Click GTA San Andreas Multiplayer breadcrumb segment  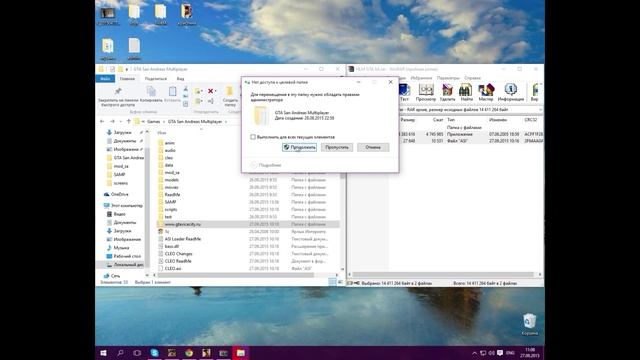pos(195,122)
